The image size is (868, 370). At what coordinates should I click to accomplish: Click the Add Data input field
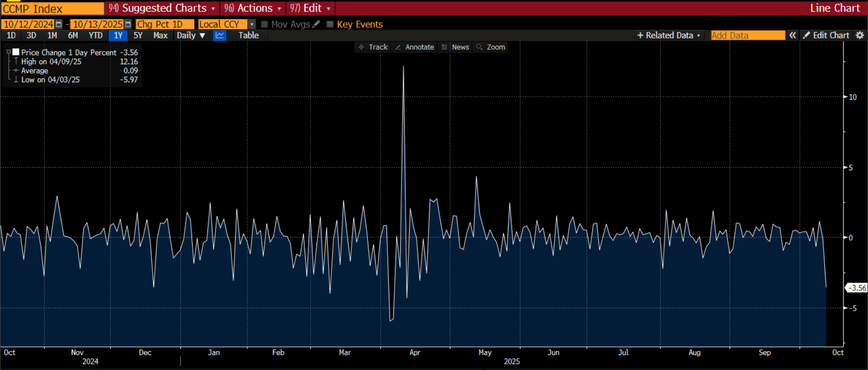747,35
